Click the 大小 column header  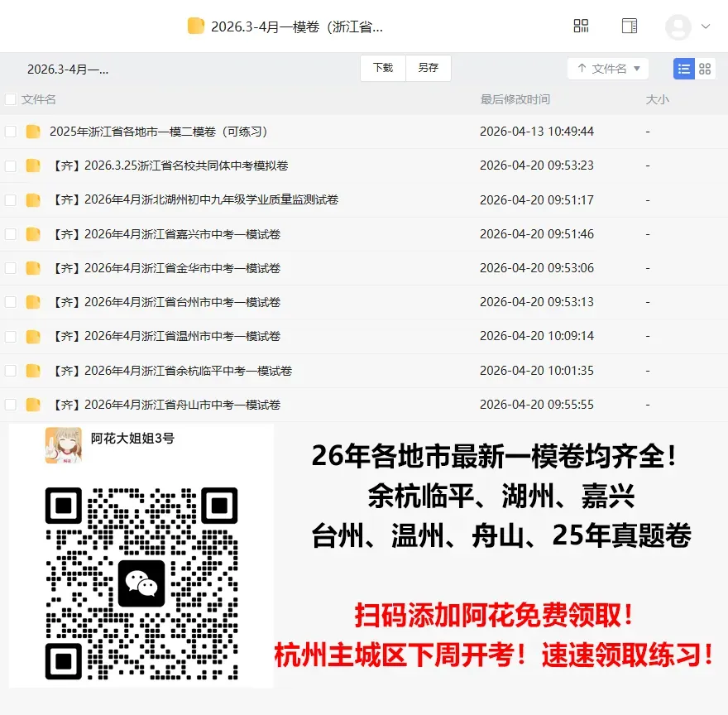point(657,99)
